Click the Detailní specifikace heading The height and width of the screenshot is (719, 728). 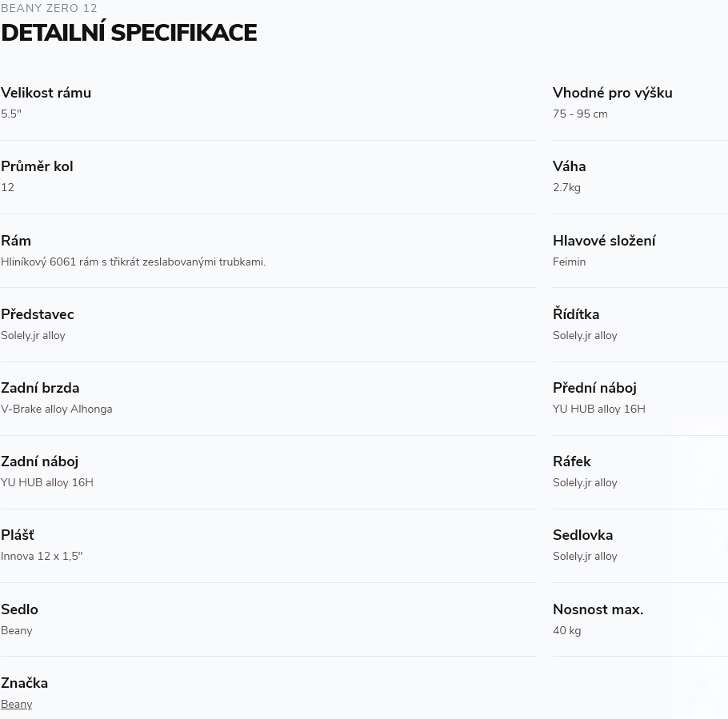pos(129,33)
